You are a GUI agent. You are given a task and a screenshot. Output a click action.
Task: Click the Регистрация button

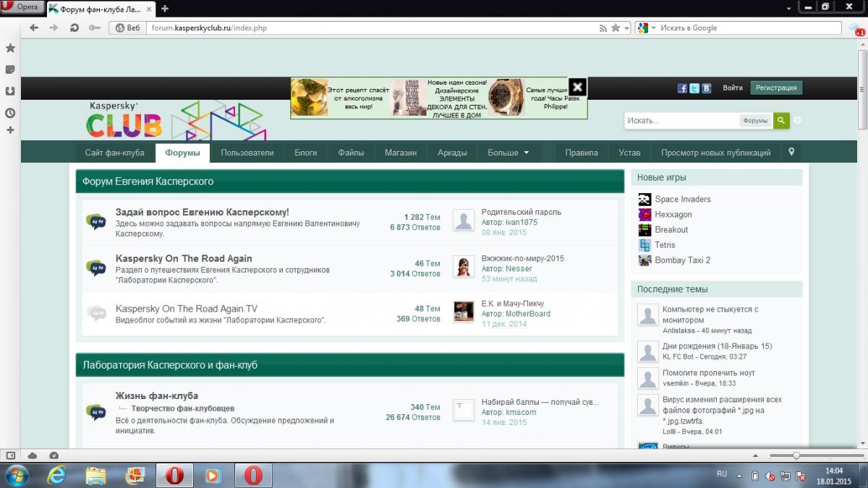(776, 87)
